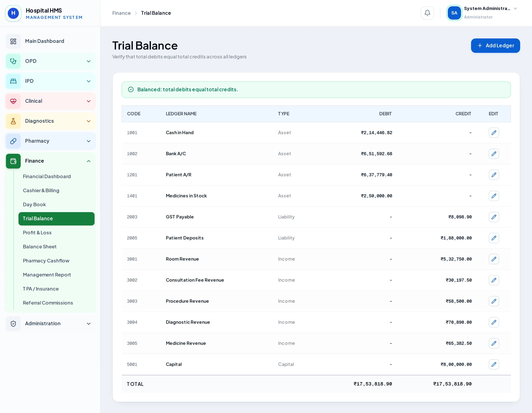The width and height of the screenshot is (532, 413).
Task: Select the Trial Balance sidebar item
Action: 57,219
